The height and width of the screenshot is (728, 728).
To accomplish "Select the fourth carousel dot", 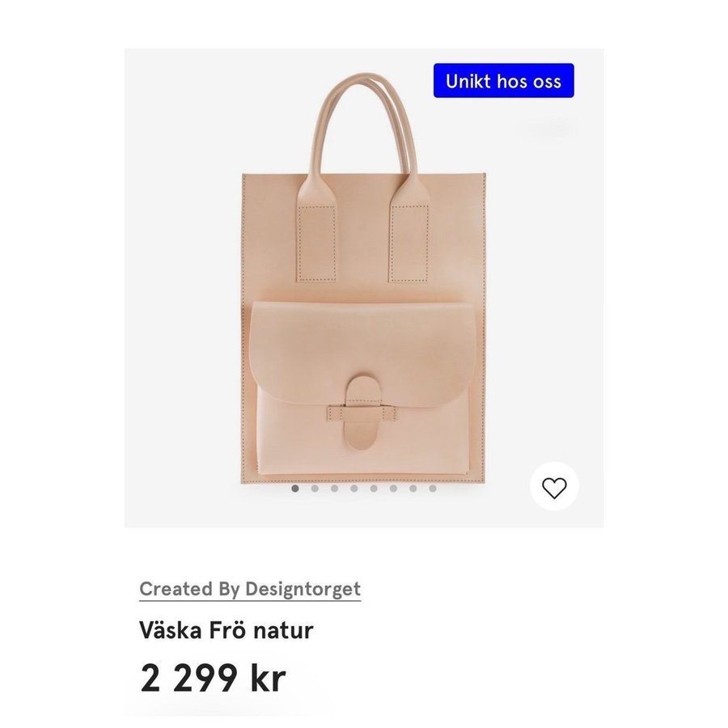I will [354, 489].
